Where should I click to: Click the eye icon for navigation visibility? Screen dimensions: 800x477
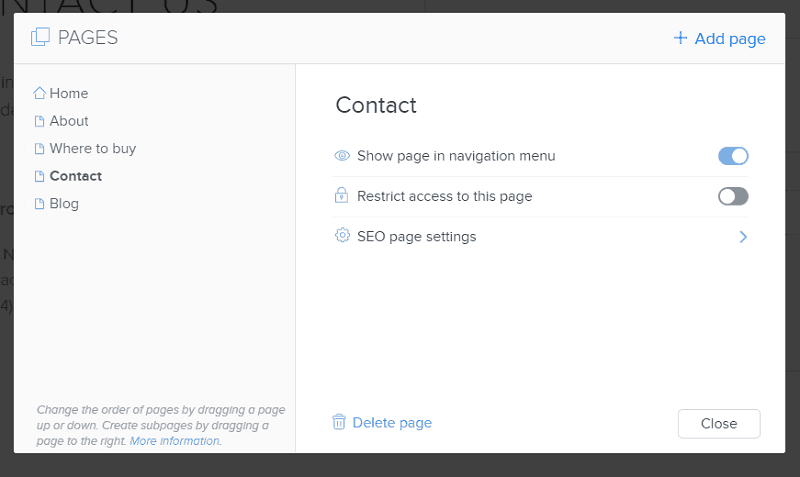tap(342, 156)
